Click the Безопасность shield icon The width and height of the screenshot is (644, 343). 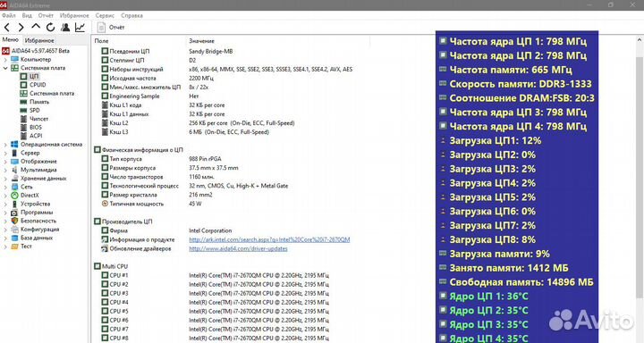(14, 221)
